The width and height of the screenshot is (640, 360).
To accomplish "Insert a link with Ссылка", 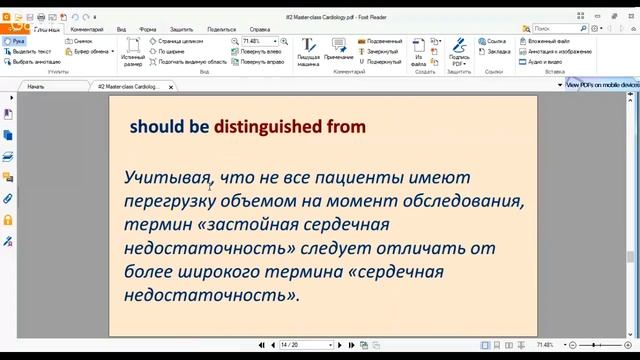I will pyautogui.click(x=492, y=41).
